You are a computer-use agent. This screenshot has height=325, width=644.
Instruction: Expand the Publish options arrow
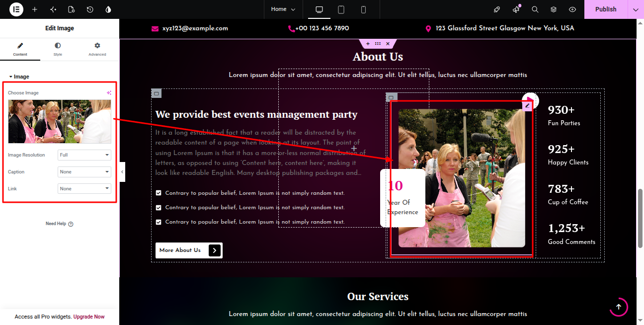[636, 9]
